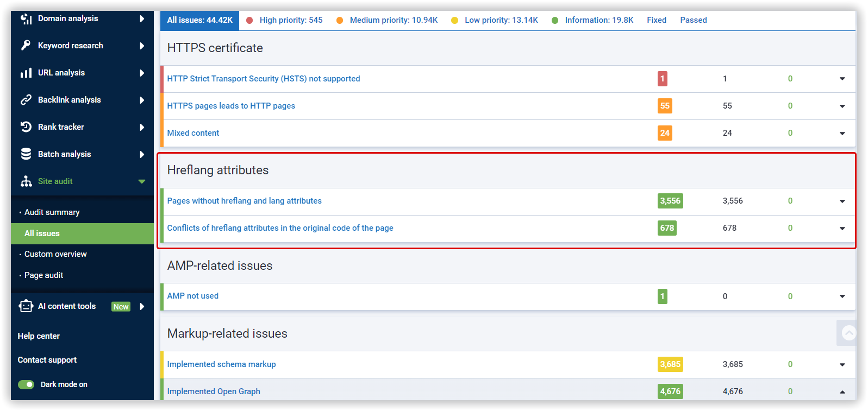
Task: Collapse the Site audit menu arrow
Action: 142,181
